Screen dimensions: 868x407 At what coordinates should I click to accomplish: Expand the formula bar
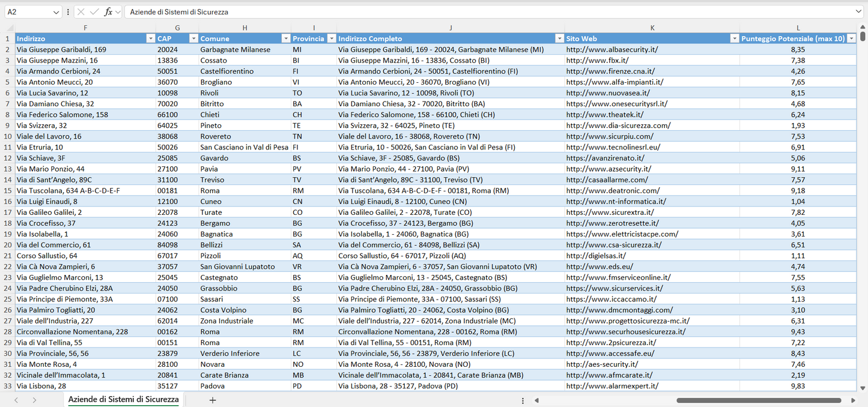point(858,12)
